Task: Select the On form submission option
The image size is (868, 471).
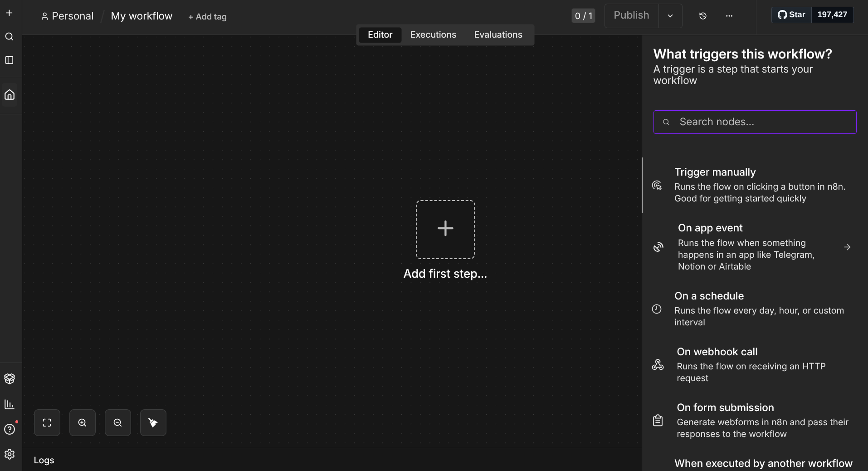Action: tap(755, 421)
